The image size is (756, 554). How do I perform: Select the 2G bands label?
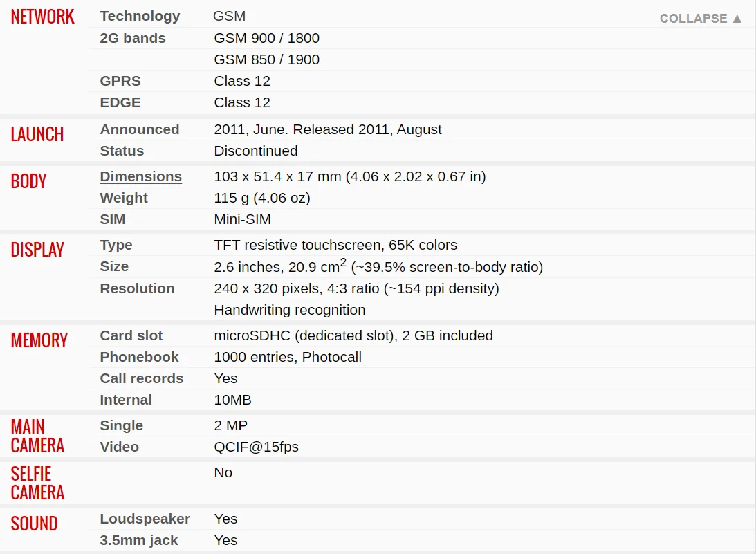click(133, 38)
